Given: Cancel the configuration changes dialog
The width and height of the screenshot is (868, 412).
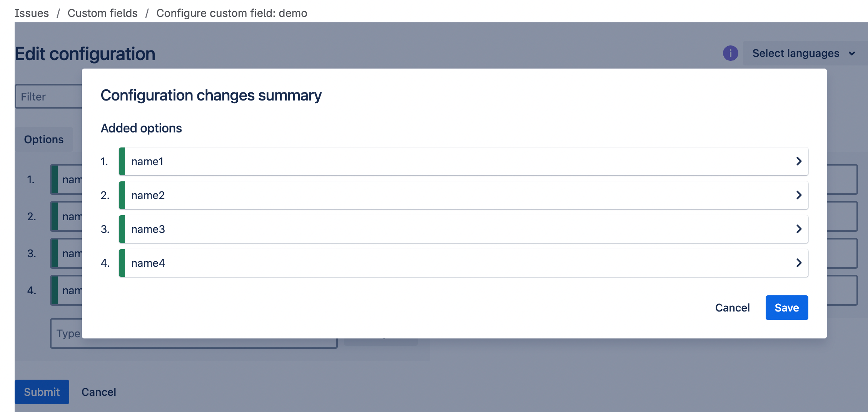Looking at the screenshot, I should [x=732, y=308].
